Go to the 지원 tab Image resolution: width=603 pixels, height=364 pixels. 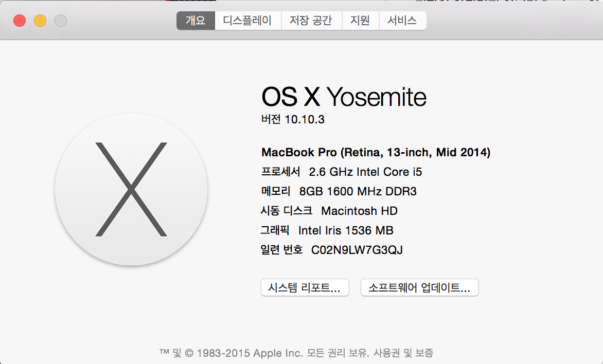pyautogui.click(x=360, y=21)
